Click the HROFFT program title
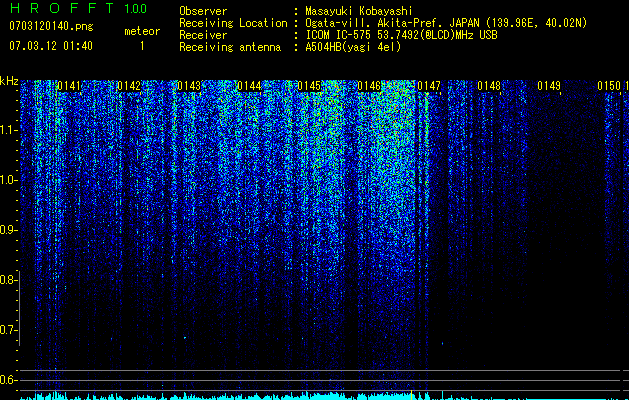The height and width of the screenshot is (400, 629). (62, 8)
